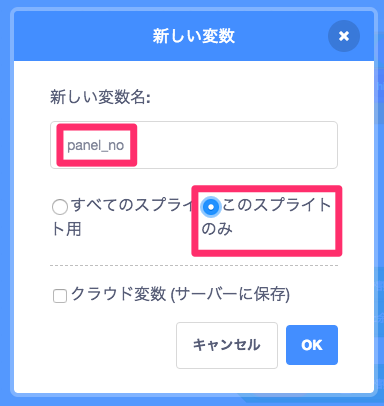
Task: Place cursor on the panel_no text
Action: click(96, 145)
